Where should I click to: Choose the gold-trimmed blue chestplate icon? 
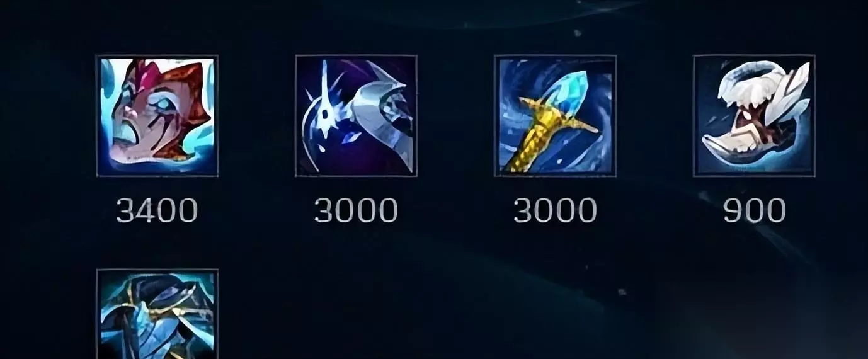pyautogui.click(x=157, y=314)
